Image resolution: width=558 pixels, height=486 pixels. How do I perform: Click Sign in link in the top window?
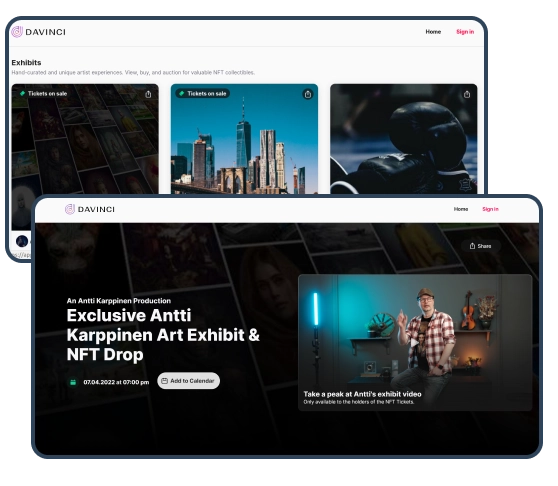(465, 32)
